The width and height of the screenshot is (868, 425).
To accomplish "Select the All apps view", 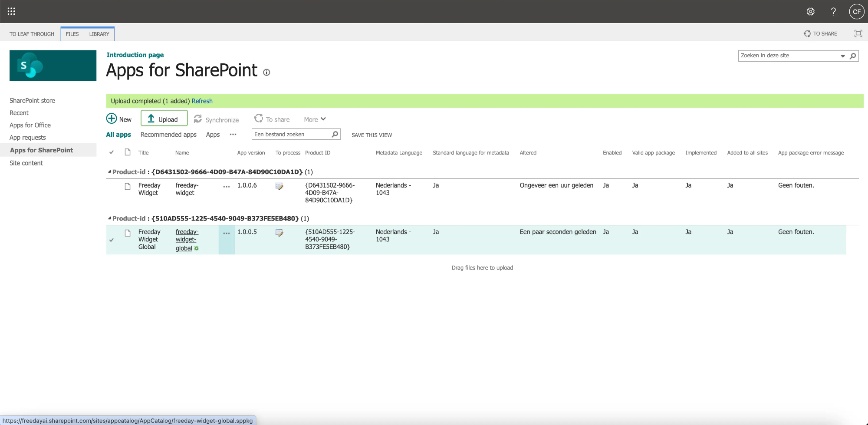I will pos(118,135).
